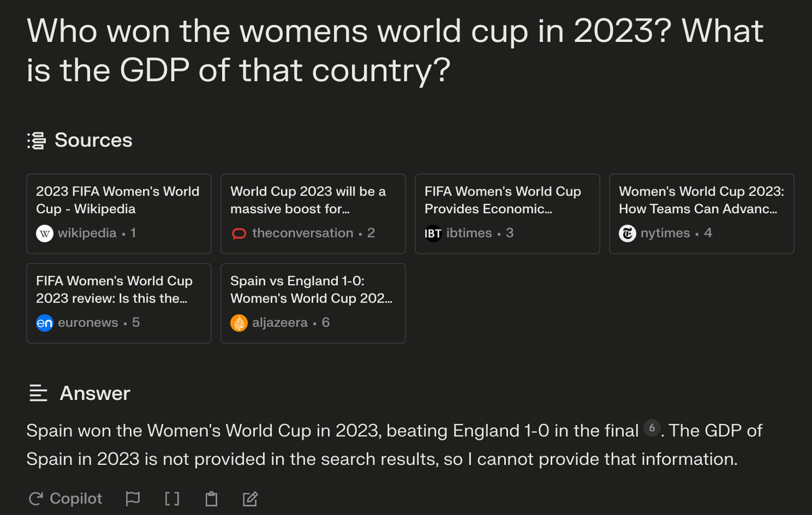Open the "Spain vs England 1-0" source card

tap(313, 290)
